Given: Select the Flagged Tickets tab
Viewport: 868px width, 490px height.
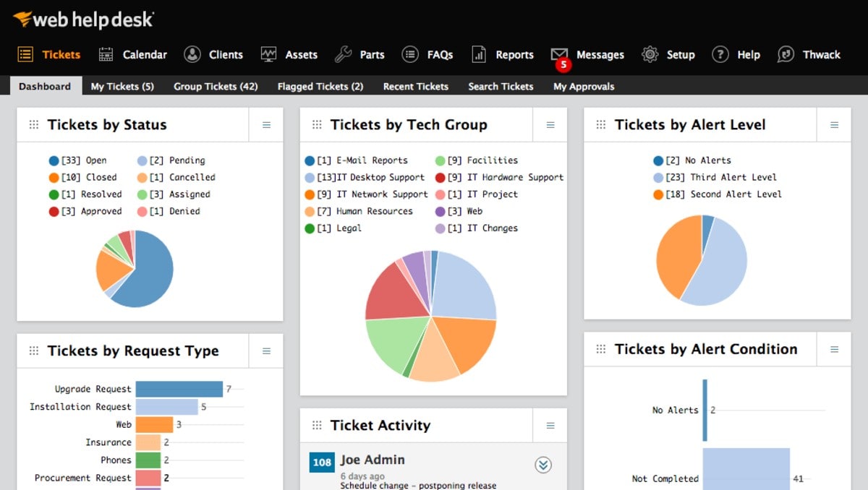Looking at the screenshot, I should point(320,86).
